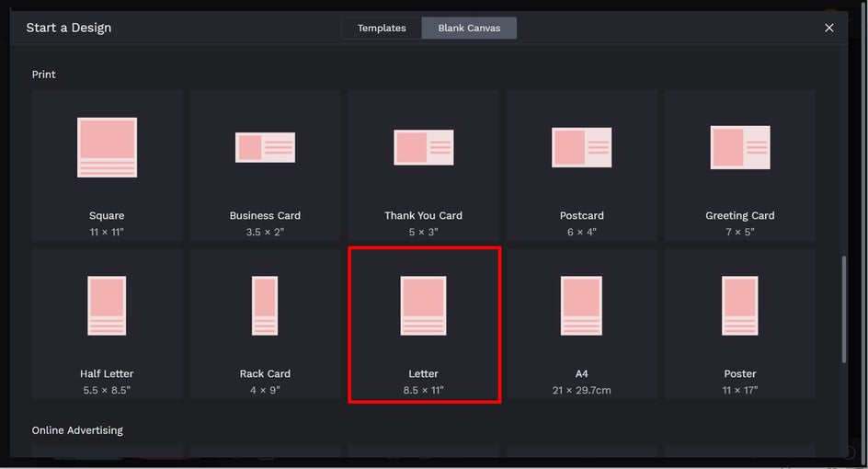Image resolution: width=868 pixels, height=469 pixels.
Task: Click the "Thank You Card" label
Action: click(x=424, y=215)
